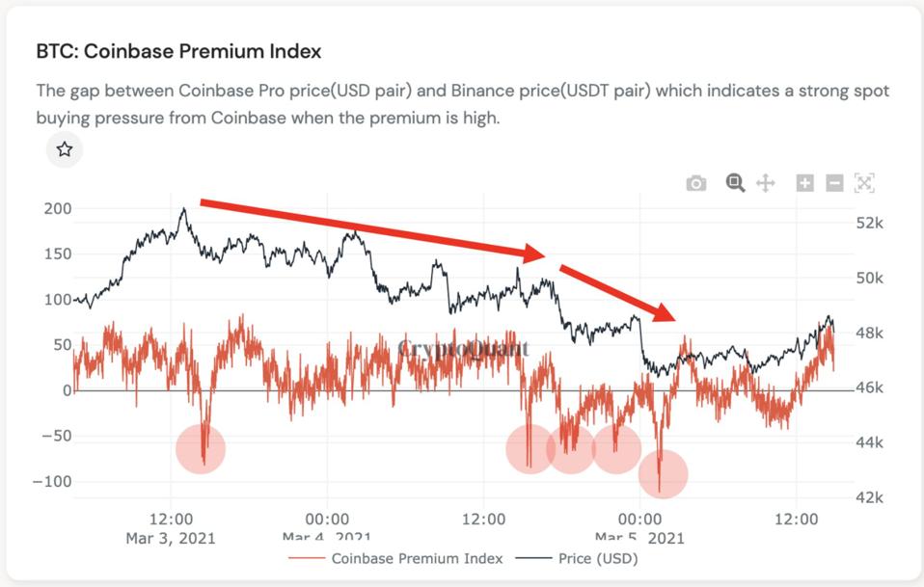
Task: Zoom out with the minus icon
Action: tap(835, 183)
